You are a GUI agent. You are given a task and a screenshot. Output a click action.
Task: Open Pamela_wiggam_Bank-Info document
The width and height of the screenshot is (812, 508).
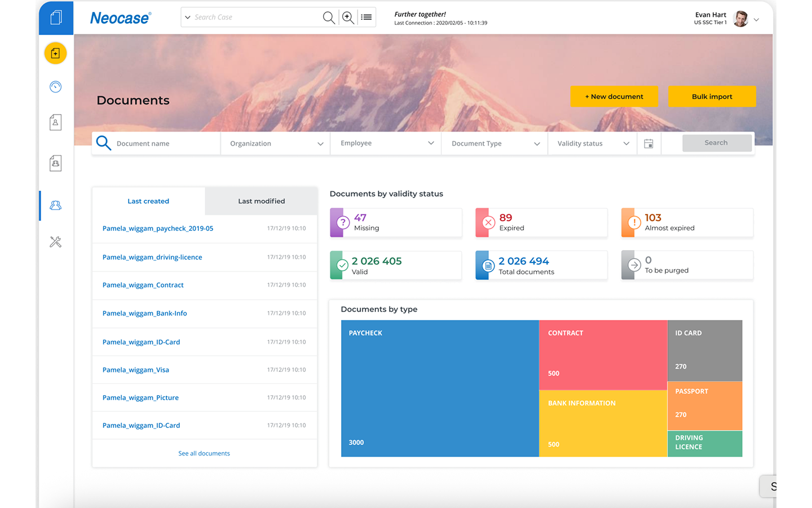click(x=145, y=313)
